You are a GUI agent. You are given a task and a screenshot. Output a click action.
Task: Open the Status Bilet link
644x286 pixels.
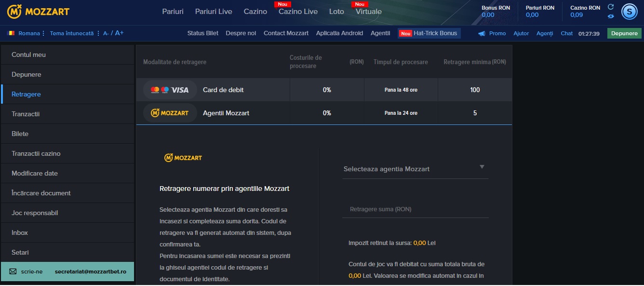click(x=203, y=33)
